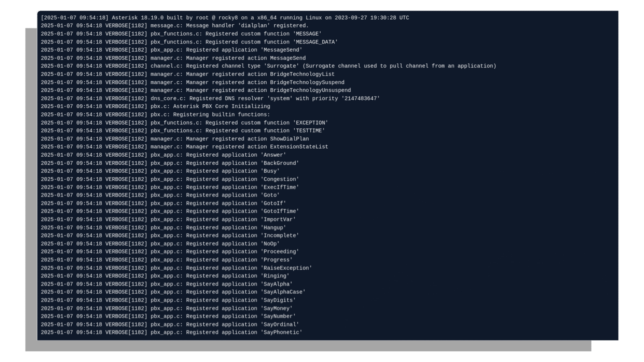Viewport: 644px width, 362px height.
Task: Click the Registered application 'Ringing' line
Action: tap(165, 276)
